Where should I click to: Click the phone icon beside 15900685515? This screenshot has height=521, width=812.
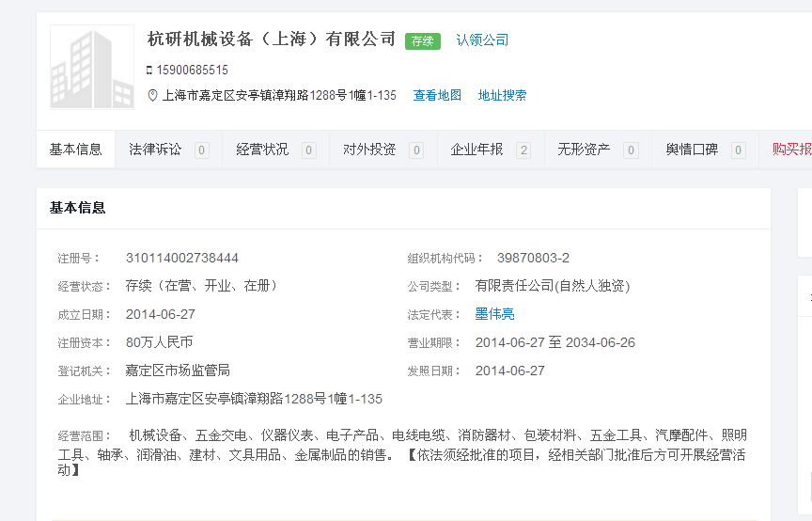click(149, 71)
